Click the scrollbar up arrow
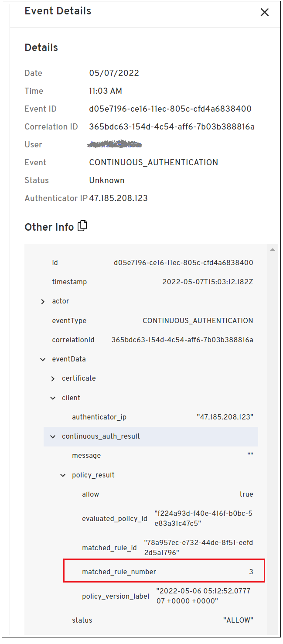 [273, 249]
